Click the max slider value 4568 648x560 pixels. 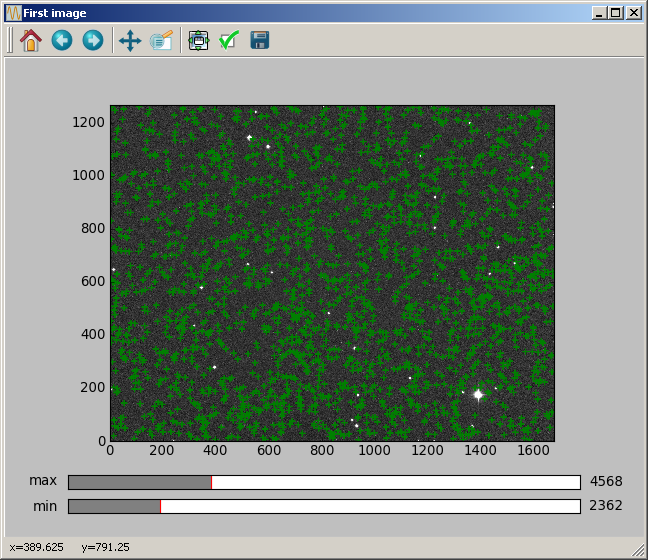tap(606, 481)
